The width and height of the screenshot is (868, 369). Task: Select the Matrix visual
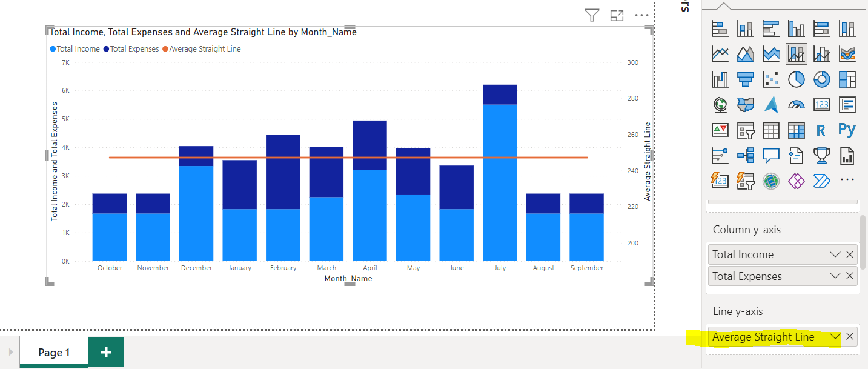[796, 130]
